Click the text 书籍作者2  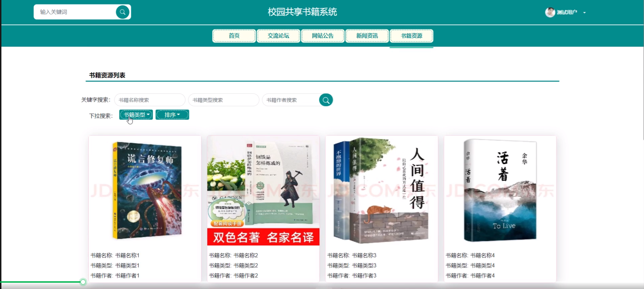(x=246, y=276)
